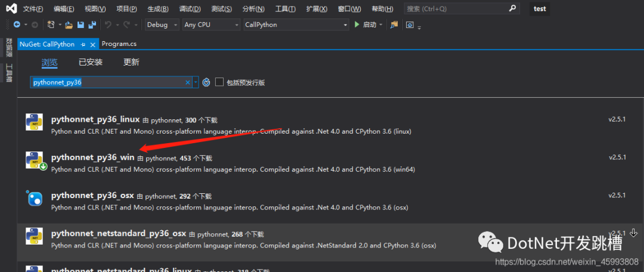Select the 浏览 tab

49,63
